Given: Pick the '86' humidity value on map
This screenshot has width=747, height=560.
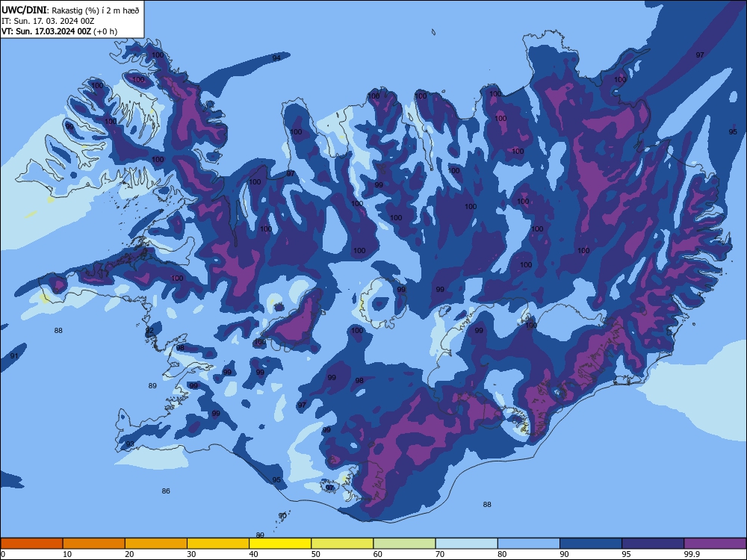Looking at the screenshot, I should tap(166, 491).
